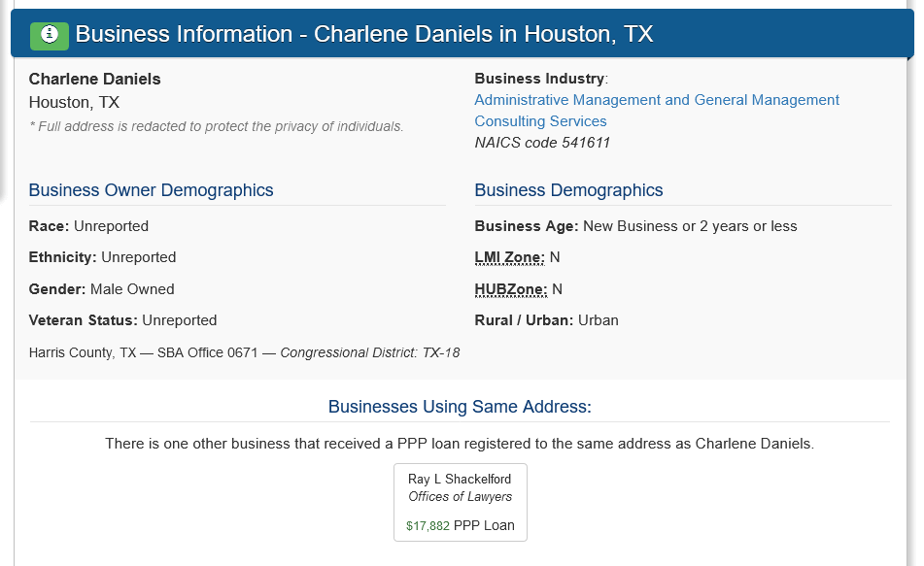Click the Business Information header title
This screenshot has height=566, width=924.
click(x=363, y=35)
